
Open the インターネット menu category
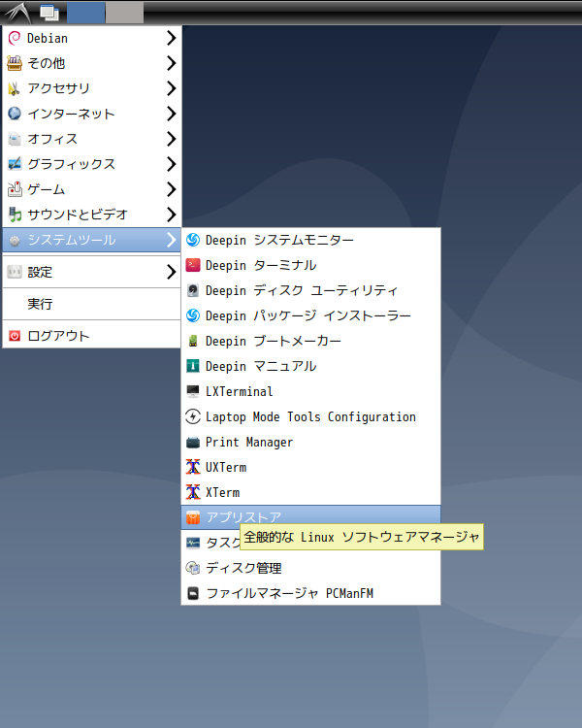[92, 114]
